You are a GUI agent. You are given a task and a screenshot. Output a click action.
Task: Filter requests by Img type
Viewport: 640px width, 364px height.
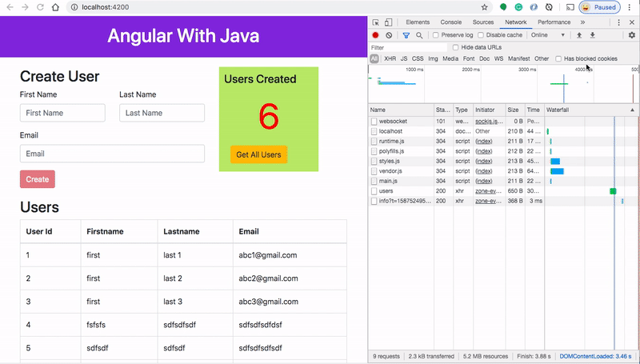tap(433, 58)
